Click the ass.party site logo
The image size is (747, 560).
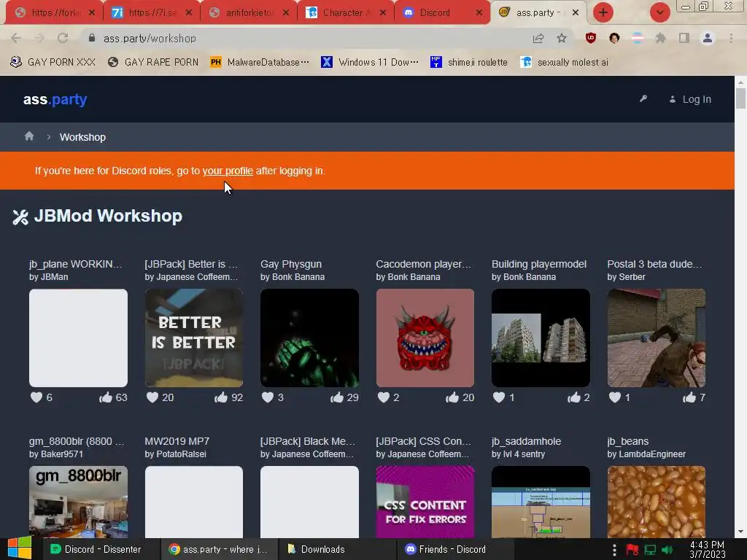pyautogui.click(x=55, y=99)
